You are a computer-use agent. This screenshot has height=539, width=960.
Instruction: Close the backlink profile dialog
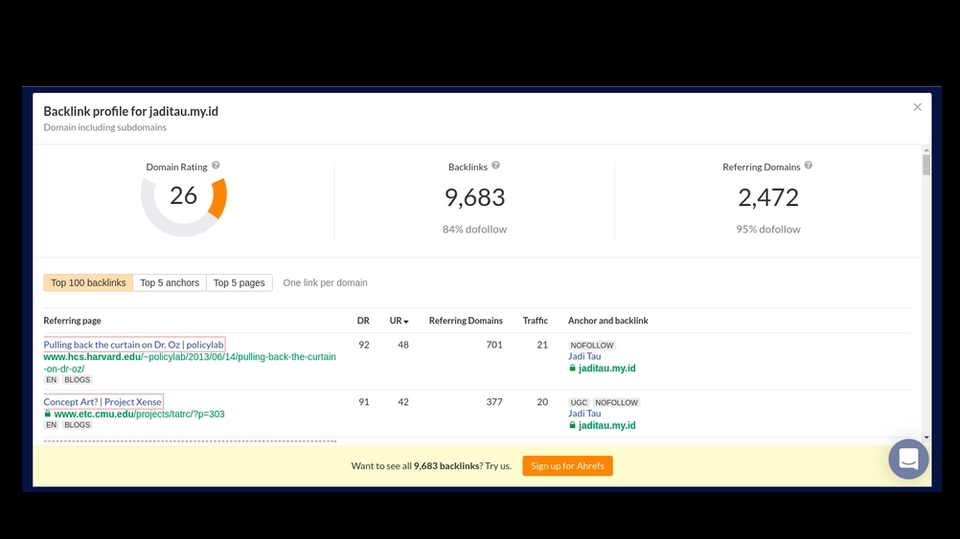[x=917, y=107]
